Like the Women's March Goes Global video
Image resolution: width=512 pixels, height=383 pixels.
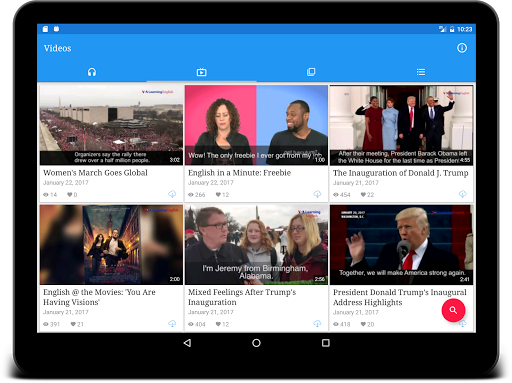pyautogui.click(x=70, y=194)
